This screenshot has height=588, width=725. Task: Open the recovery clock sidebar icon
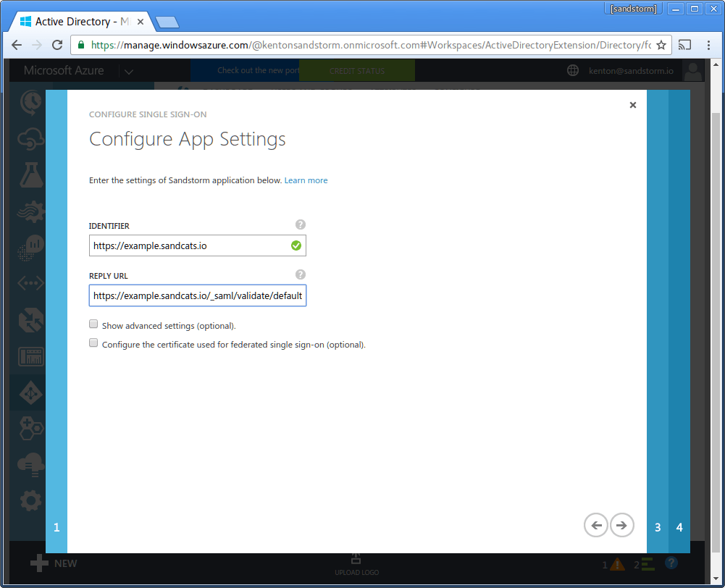tap(31, 103)
